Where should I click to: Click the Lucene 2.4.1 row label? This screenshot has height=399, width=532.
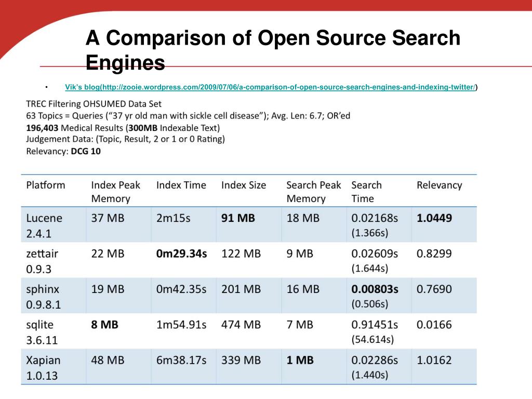coord(44,225)
